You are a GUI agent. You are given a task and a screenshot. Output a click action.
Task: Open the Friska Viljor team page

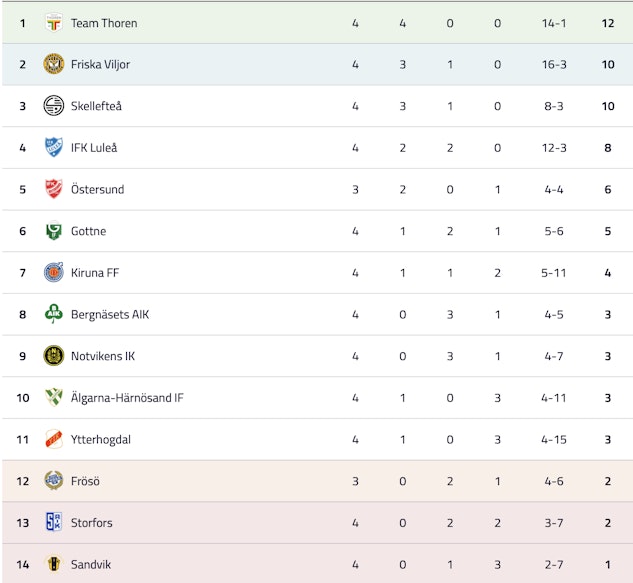pyautogui.click(x=100, y=64)
